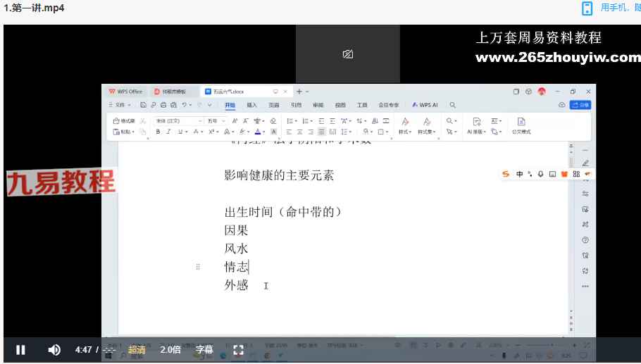The height and width of the screenshot is (364, 641).
Task: Click the 格式刷 format painter
Action: point(124,121)
